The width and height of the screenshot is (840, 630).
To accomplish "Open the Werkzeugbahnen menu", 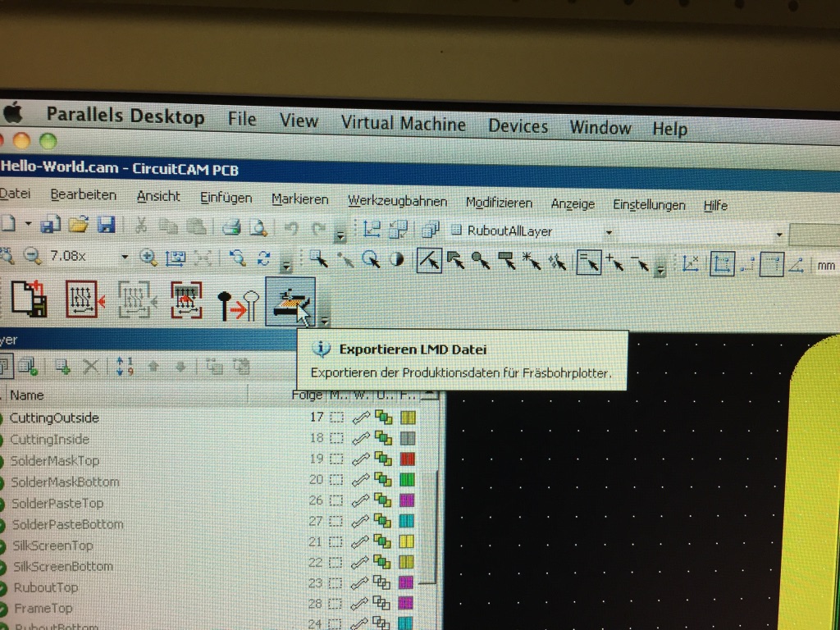I will (x=397, y=202).
